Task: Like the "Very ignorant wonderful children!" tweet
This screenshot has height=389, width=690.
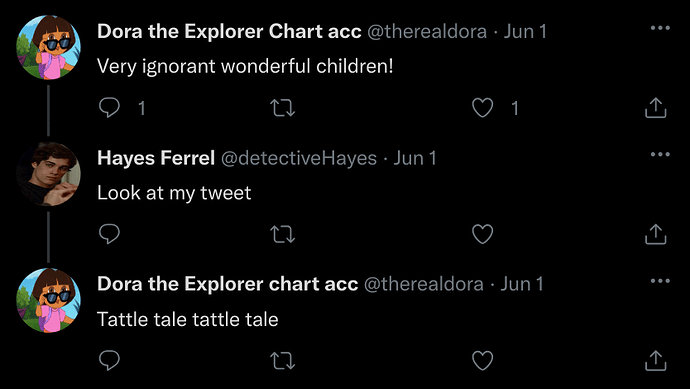Action: [x=482, y=108]
